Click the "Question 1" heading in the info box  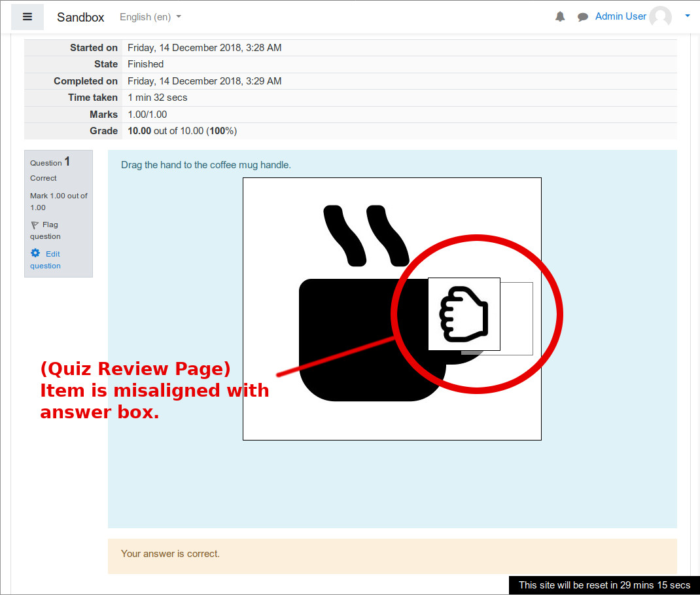(50, 162)
